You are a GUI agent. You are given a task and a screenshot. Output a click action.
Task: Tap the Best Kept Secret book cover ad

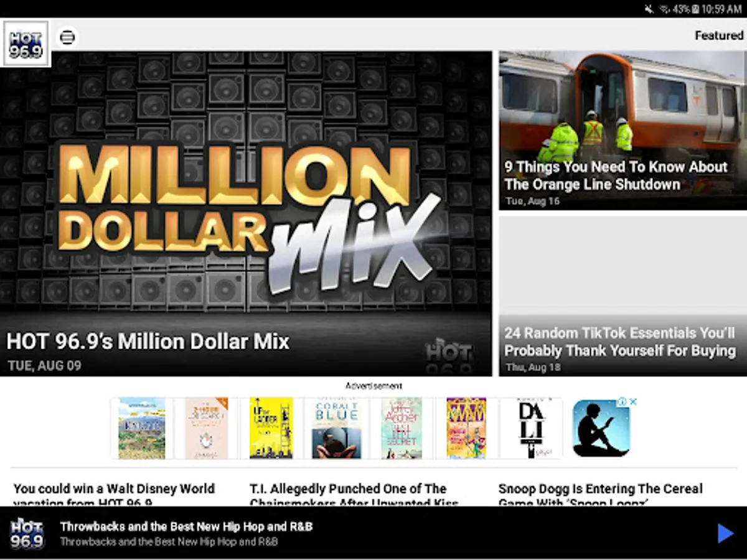[402, 428]
